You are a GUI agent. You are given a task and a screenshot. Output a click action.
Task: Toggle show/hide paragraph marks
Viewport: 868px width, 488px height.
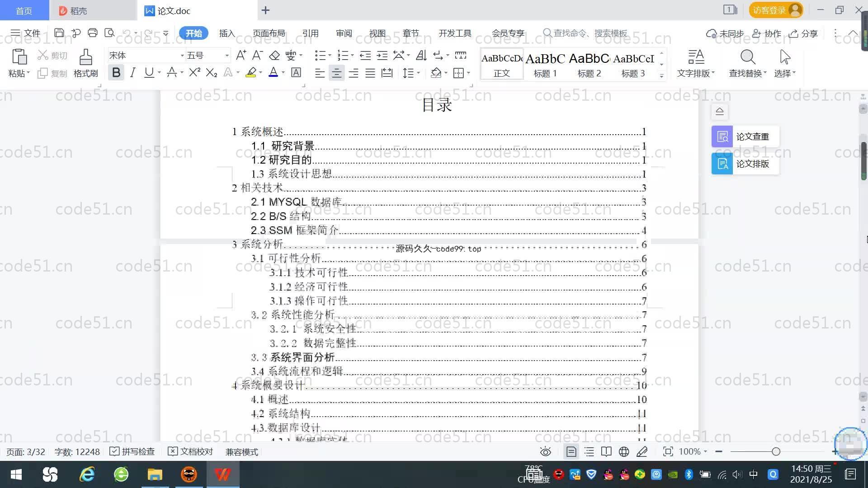pyautogui.click(x=438, y=55)
